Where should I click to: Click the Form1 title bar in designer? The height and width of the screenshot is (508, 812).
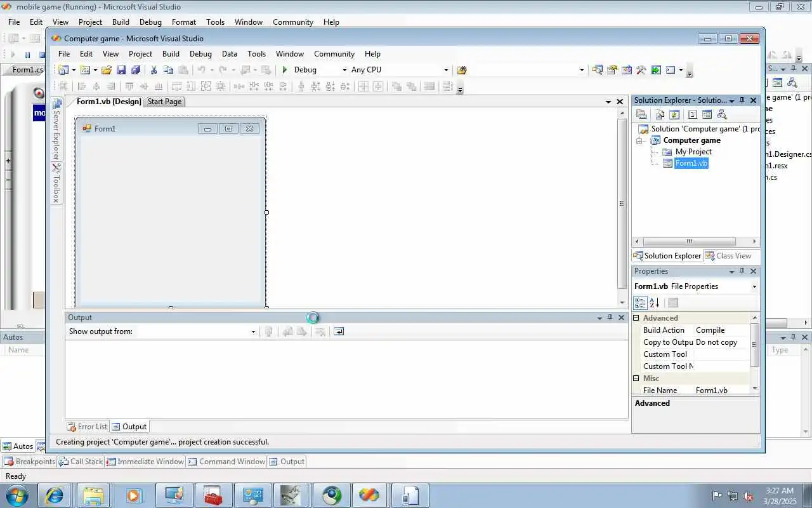click(171, 128)
